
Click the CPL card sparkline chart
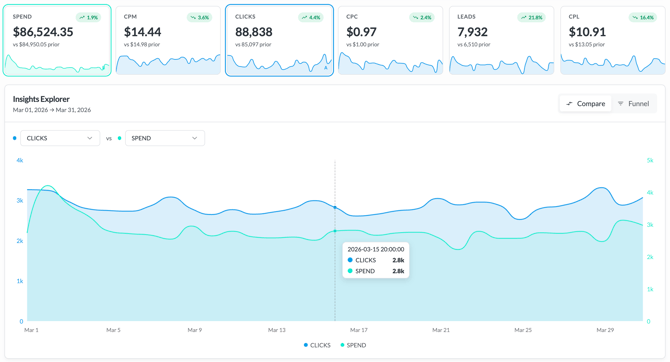tap(613, 65)
